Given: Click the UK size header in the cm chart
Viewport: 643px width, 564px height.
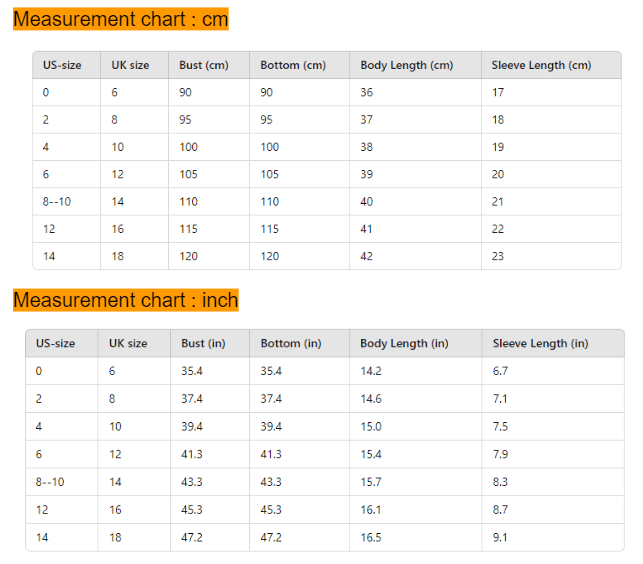Looking at the screenshot, I should 130,65.
